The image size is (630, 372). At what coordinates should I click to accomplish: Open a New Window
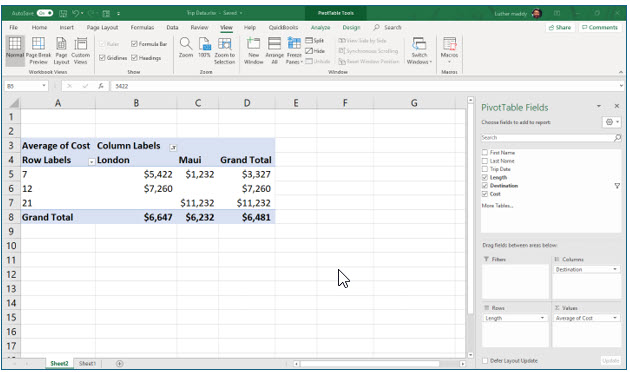coord(254,51)
